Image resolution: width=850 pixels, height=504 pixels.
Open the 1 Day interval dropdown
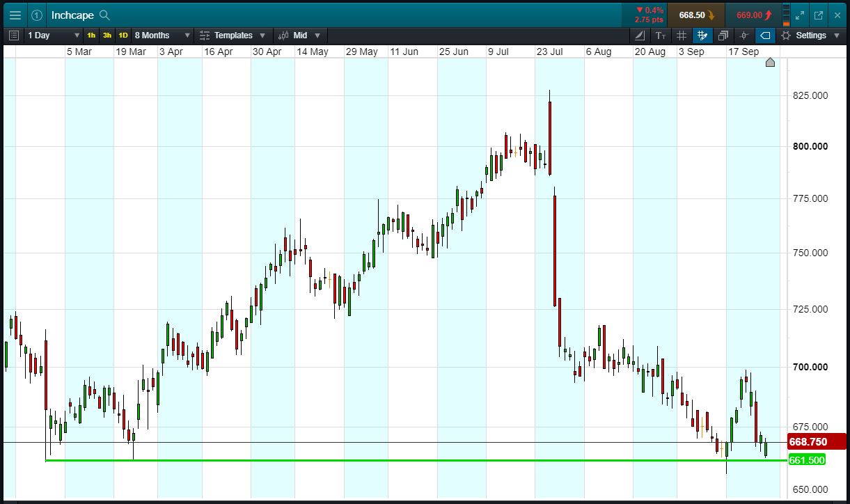(53, 36)
